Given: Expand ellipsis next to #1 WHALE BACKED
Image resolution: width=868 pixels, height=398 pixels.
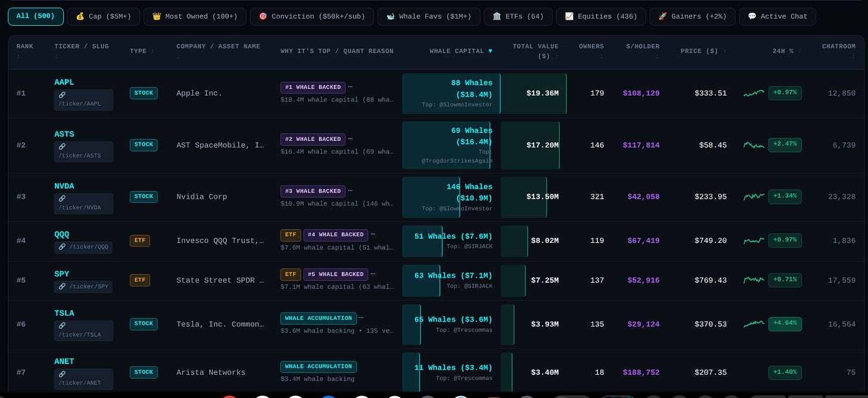Looking at the screenshot, I should tap(350, 87).
